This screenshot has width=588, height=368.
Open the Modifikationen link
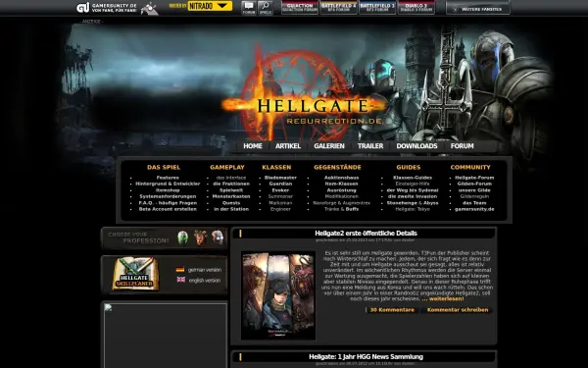pos(342,196)
